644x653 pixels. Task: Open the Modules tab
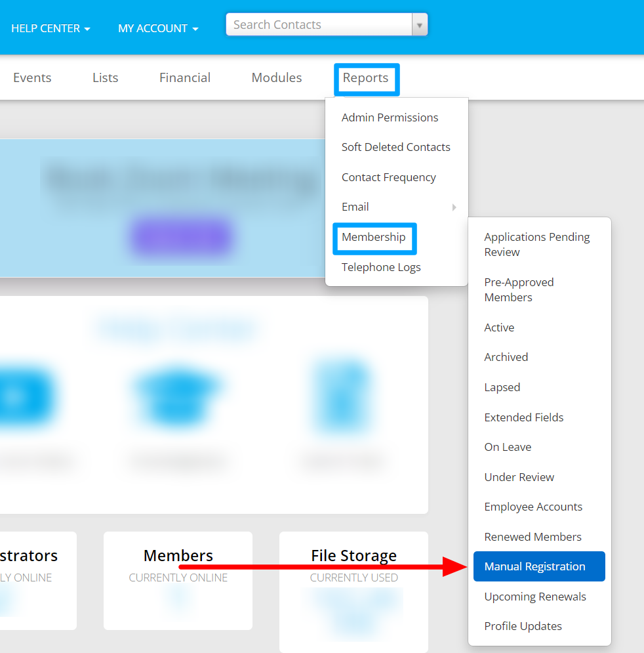click(x=277, y=77)
